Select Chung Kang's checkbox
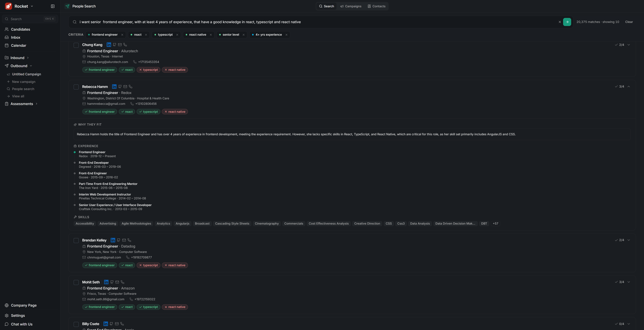The width and height of the screenshot is (644, 330). point(76,45)
